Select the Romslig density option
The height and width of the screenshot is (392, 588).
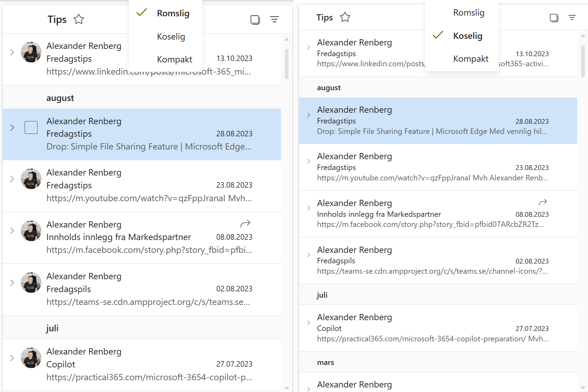coord(173,13)
